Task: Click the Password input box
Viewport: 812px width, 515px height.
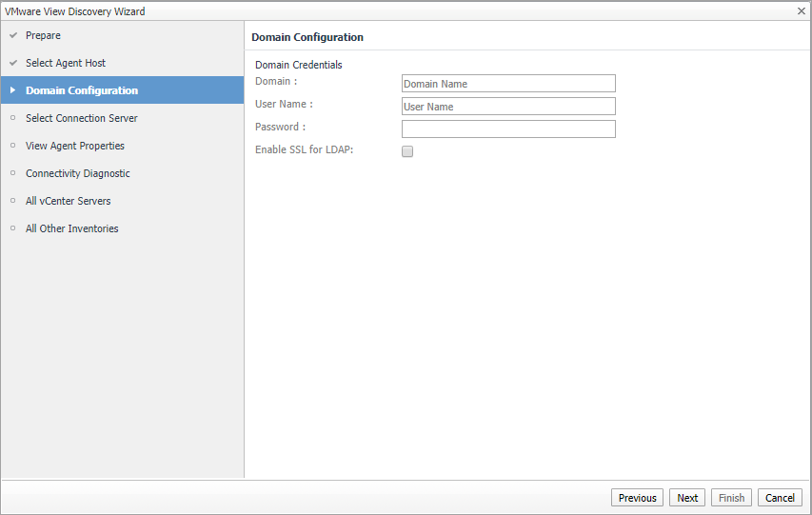Action: (x=508, y=129)
